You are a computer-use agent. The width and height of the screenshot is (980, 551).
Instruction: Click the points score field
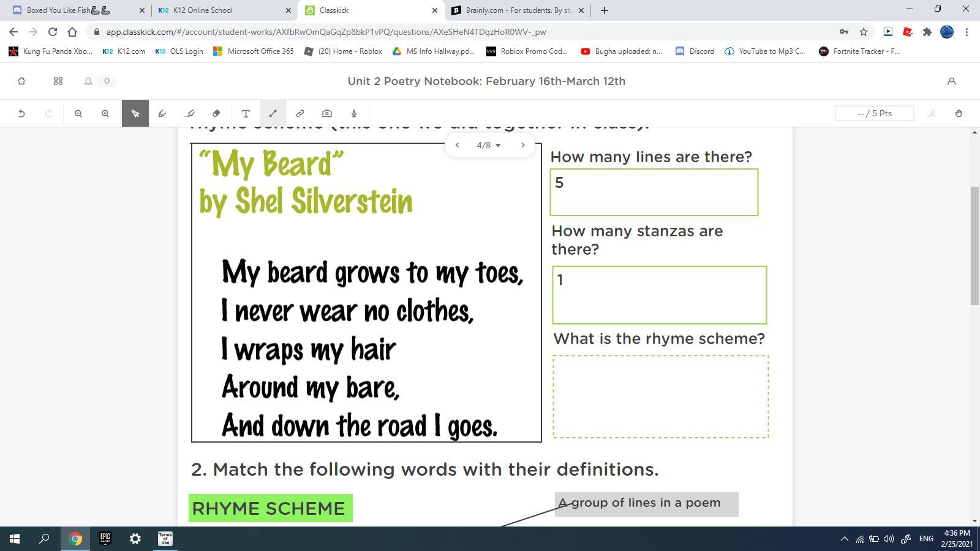pyautogui.click(x=875, y=113)
